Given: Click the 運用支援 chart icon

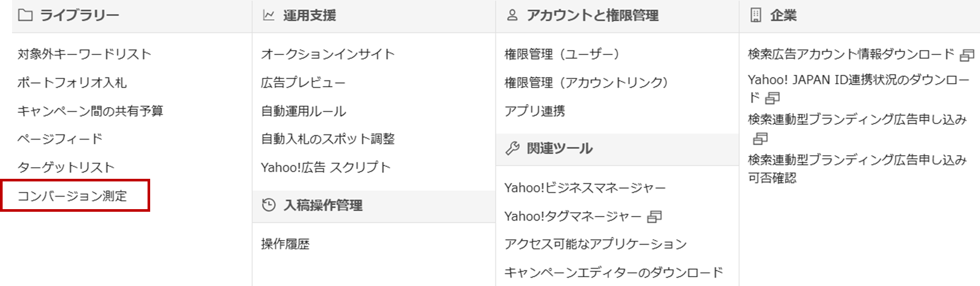Looking at the screenshot, I should coord(268,16).
